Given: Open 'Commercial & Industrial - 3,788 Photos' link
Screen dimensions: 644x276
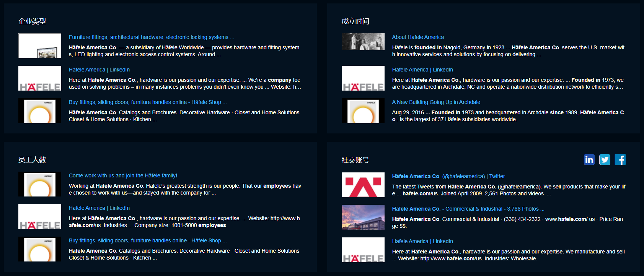Looking at the screenshot, I should pyautogui.click(x=468, y=209).
